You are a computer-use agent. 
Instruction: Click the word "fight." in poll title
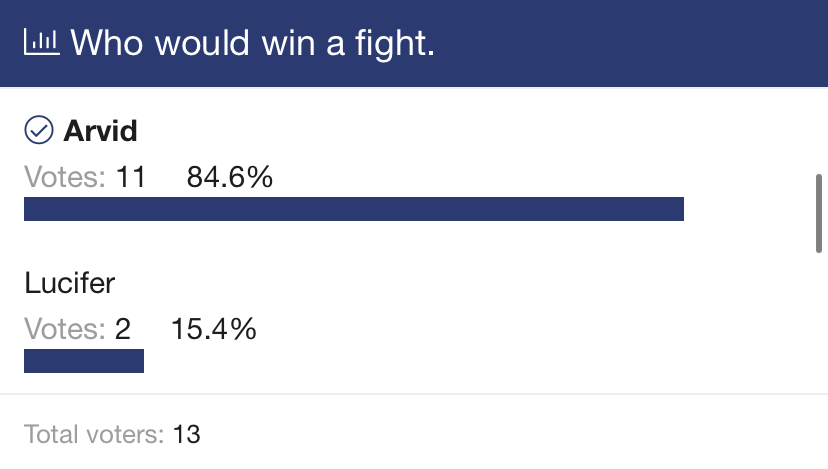[x=394, y=43]
